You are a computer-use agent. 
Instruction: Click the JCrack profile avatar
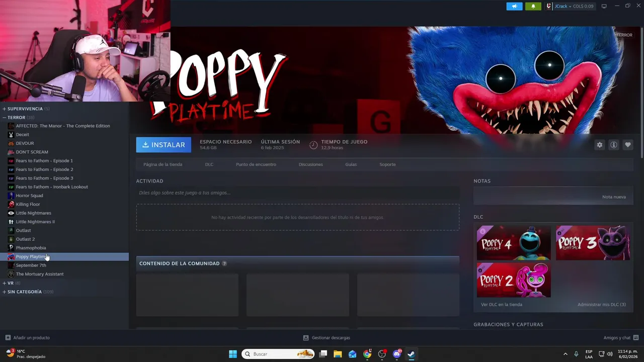pyautogui.click(x=549, y=6)
